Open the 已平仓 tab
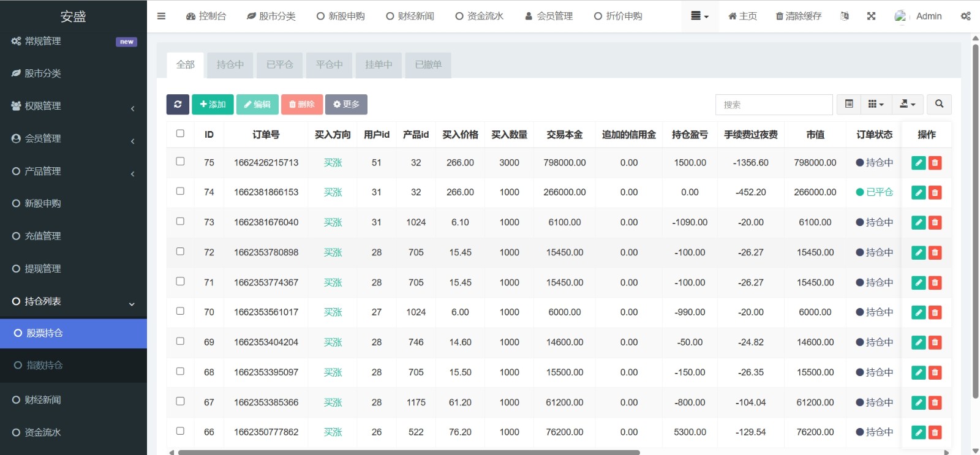Image resolution: width=980 pixels, height=455 pixels. [x=279, y=65]
